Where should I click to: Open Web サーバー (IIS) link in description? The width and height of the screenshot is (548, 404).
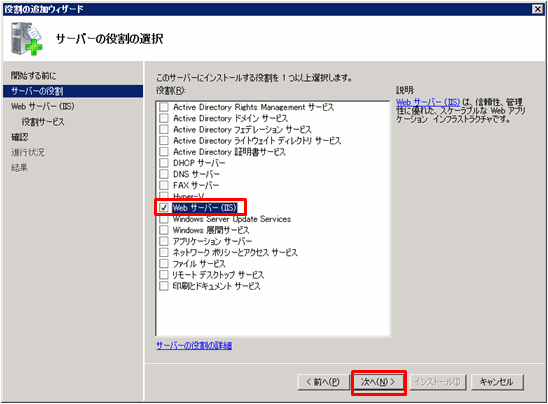(428, 102)
